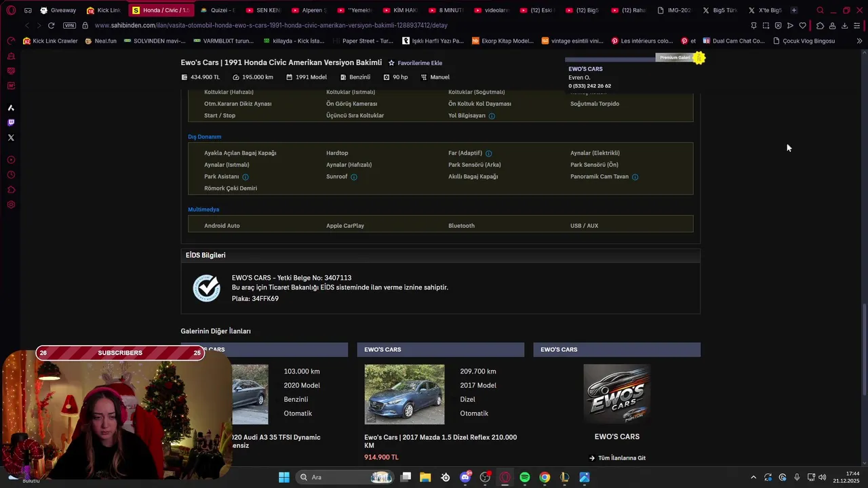The image size is (868, 488).
Task: Go back with the back arrow
Action: [27, 25]
